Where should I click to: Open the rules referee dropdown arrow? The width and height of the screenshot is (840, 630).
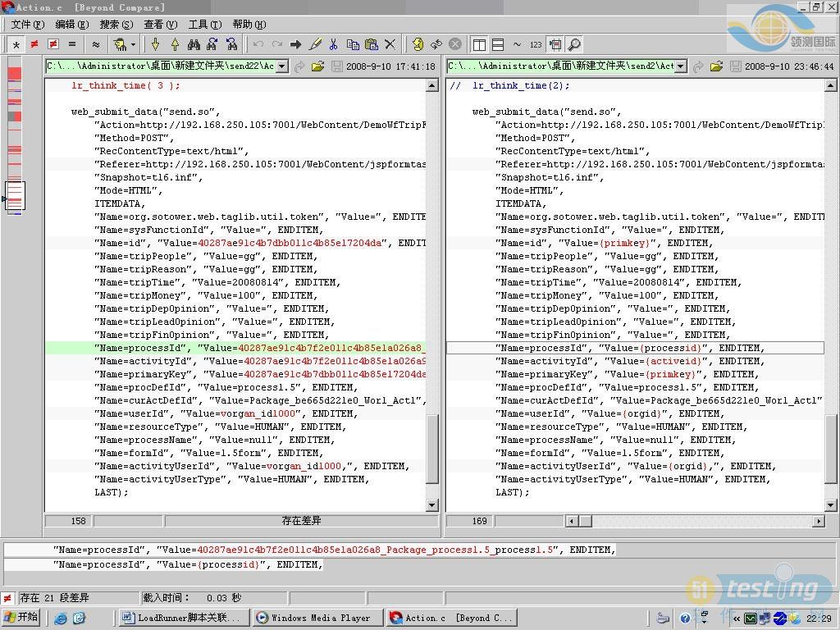[x=133, y=44]
